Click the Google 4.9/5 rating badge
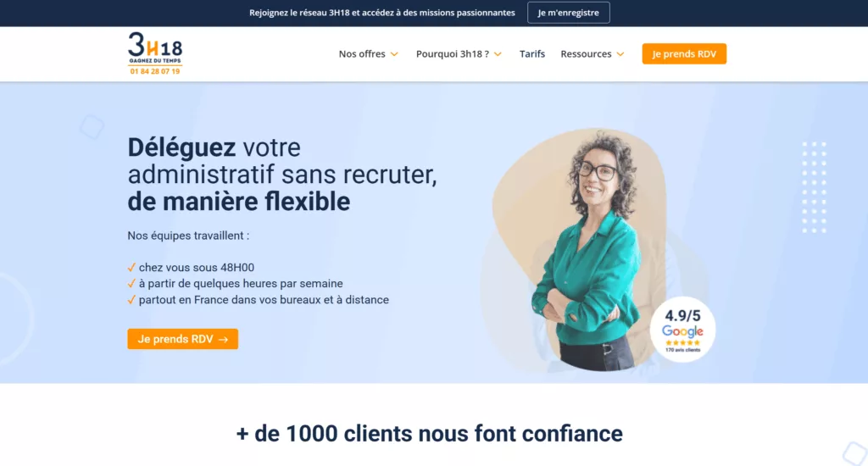 click(x=682, y=330)
